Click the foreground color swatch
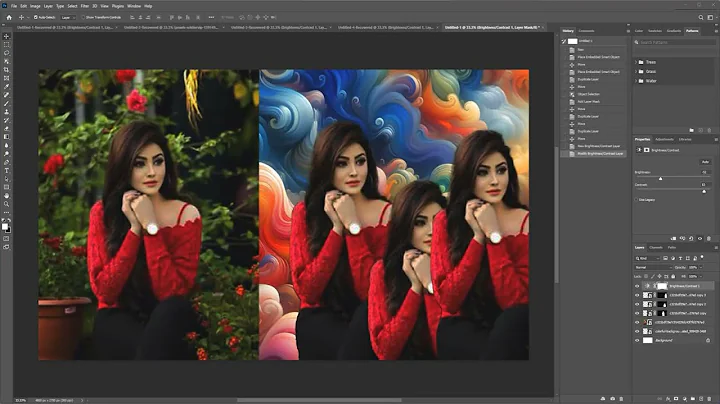Screen dimensions: 720x404 (5, 227)
